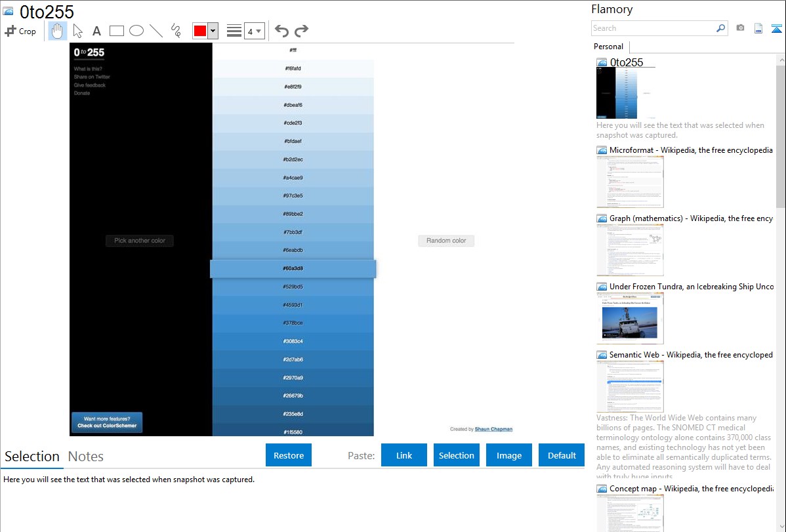The width and height of the screenshot is (786, 532).
Task: Click the Default paste button
Action: pos(562,455)
